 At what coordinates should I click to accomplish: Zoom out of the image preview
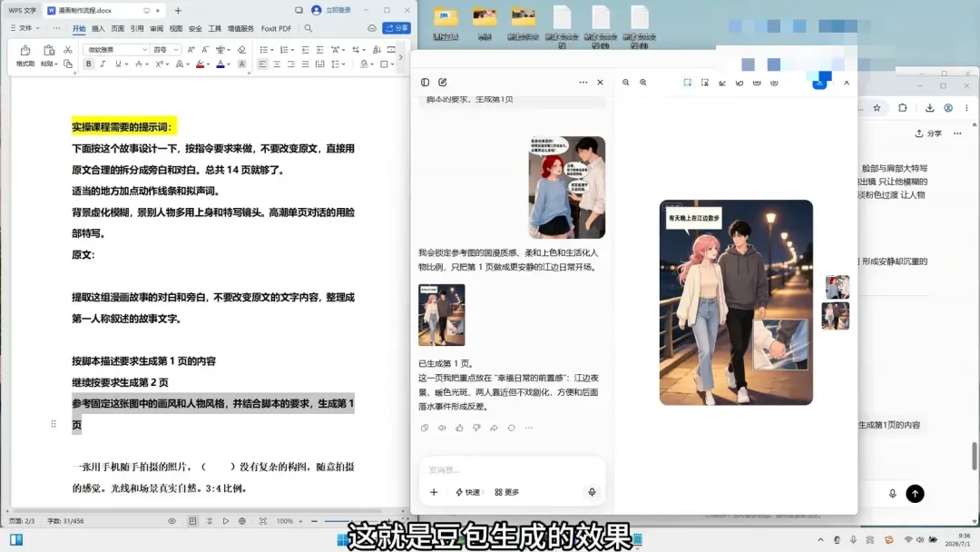point(625,82)
